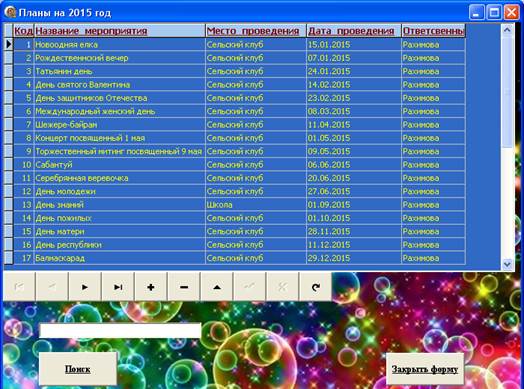Click the date cell 09.05.2015
The height and width of the screenshot is (389, 524).
click(354, 151)
